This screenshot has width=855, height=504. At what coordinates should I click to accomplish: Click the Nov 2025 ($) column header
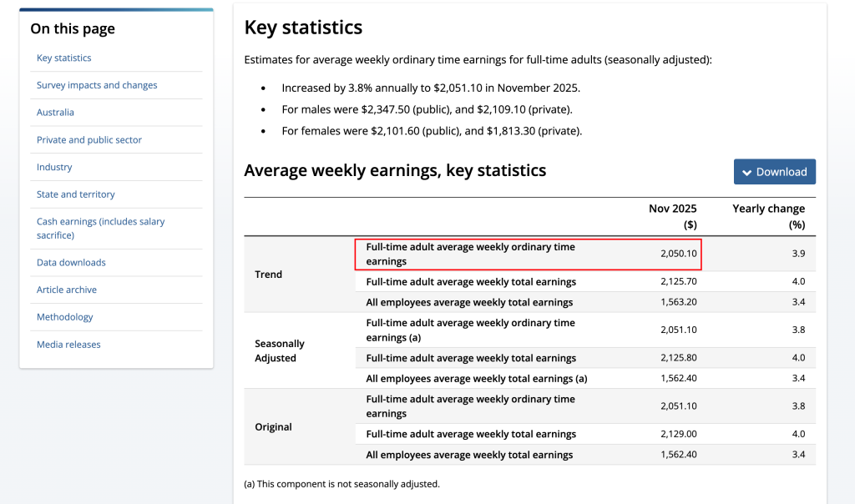[x=672, y=216]
